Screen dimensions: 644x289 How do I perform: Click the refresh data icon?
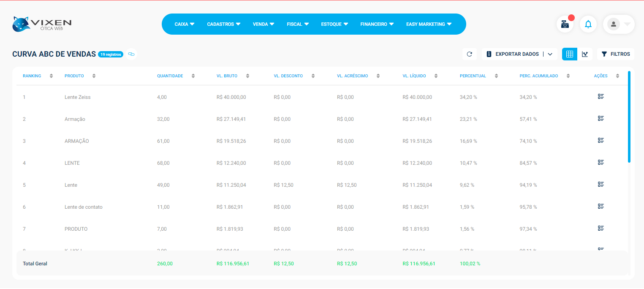coord(469,54)
